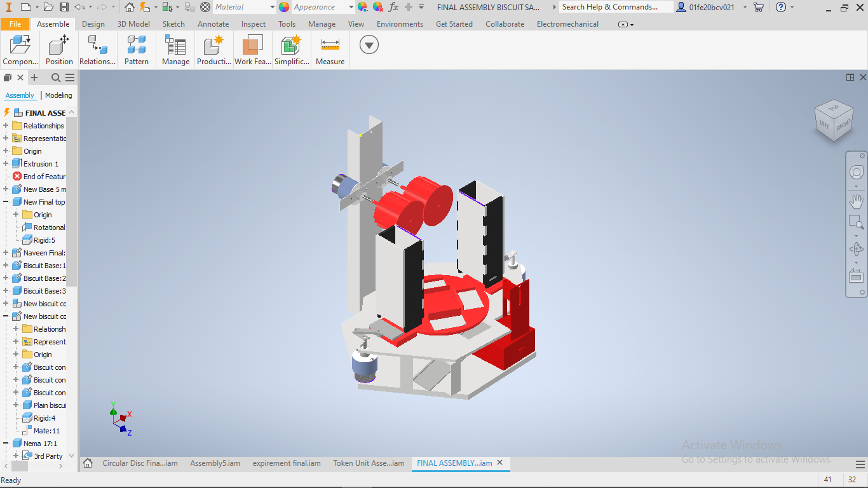Collapse the Nema 17:1 node
Viewport: 868px width, 488px height.
6,443
